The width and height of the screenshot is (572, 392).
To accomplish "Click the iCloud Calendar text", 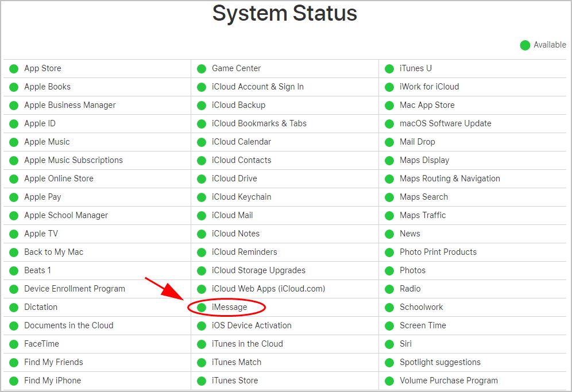I will 242,142.
